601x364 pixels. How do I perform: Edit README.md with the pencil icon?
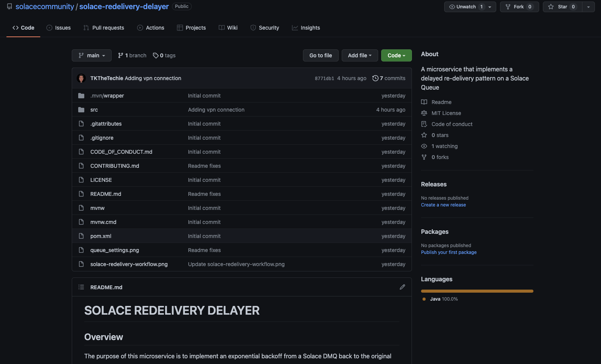click(x=402, y=287)
